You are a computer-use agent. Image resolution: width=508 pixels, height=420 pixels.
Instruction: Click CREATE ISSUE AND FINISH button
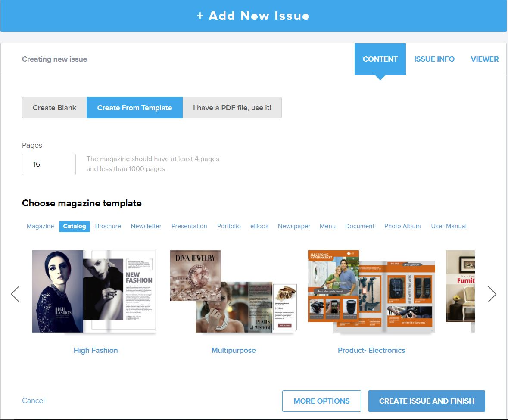pos(427,401)
